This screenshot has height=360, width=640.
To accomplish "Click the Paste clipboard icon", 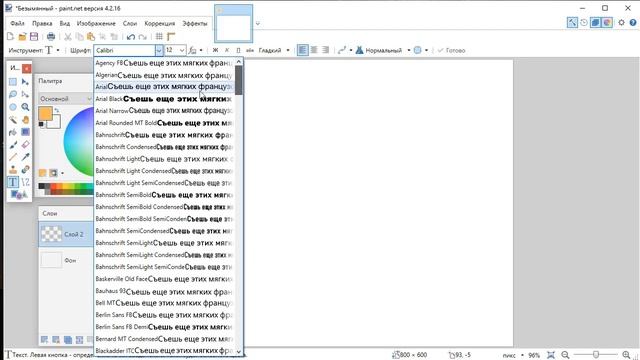I will click(91, 37).
